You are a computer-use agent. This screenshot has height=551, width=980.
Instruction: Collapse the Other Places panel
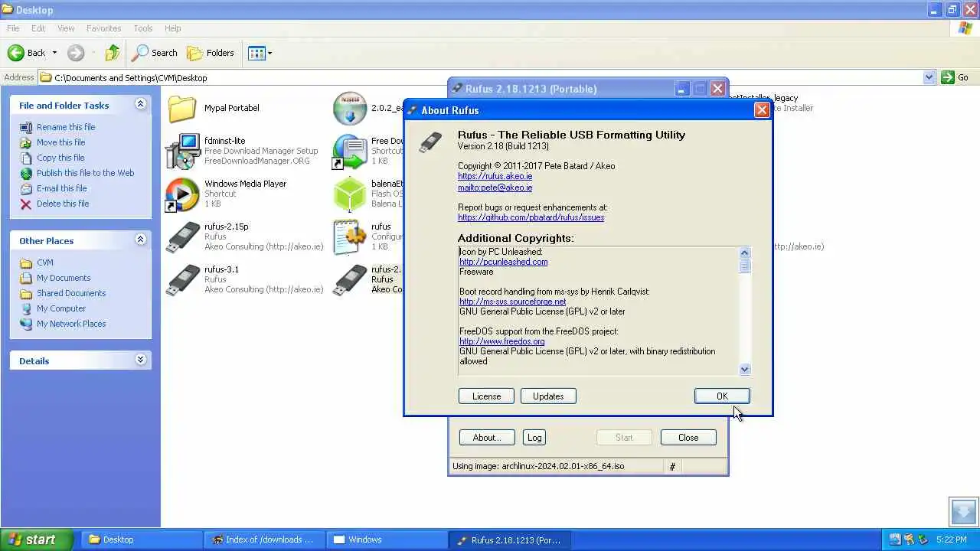140,240
